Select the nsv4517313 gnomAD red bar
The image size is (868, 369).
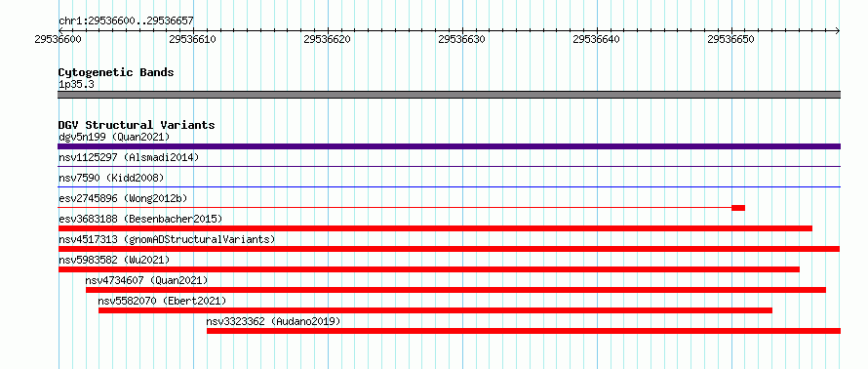(449, 249)
